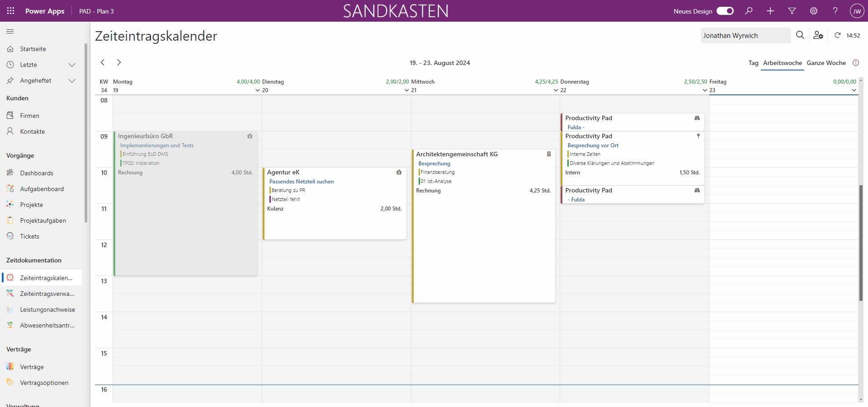Switch to Tag view
868x407 pixels.
tap(753, 63)
